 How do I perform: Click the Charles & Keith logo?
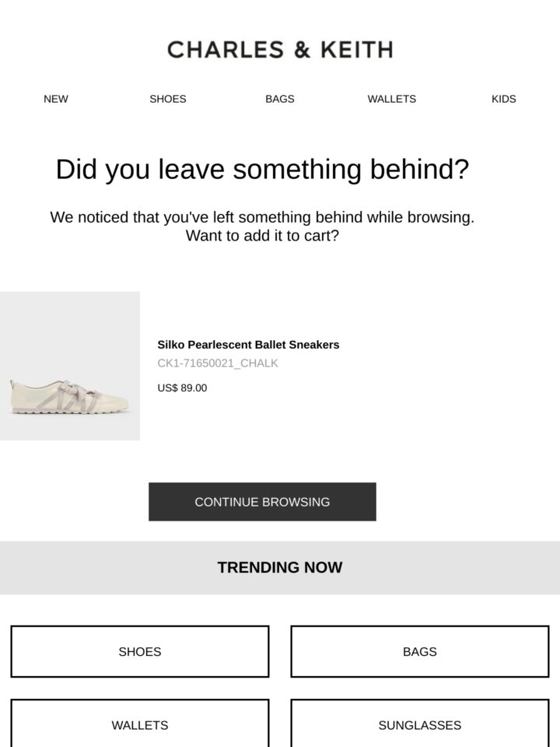[x=280, y=50]
